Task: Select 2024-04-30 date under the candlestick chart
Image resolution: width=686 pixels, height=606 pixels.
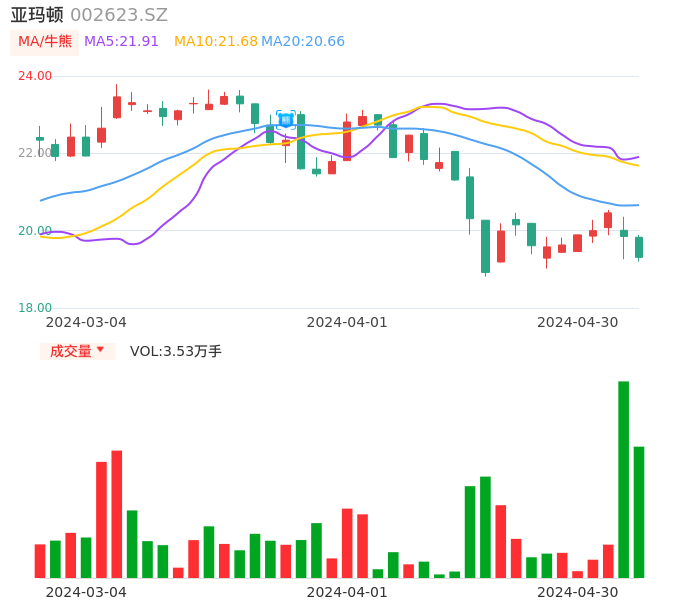Action: point(577,322)
